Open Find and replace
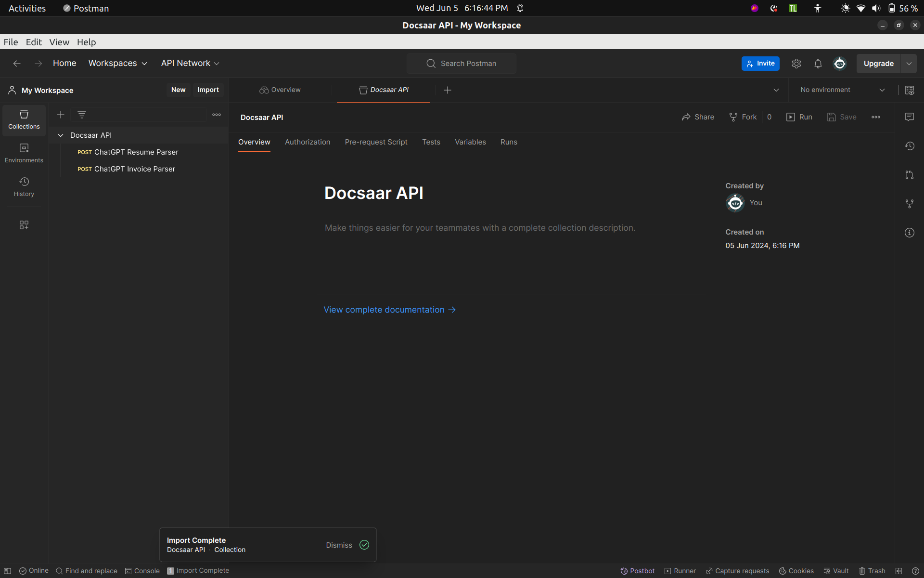This screenshot has width=924, height=578. point(87,571)
